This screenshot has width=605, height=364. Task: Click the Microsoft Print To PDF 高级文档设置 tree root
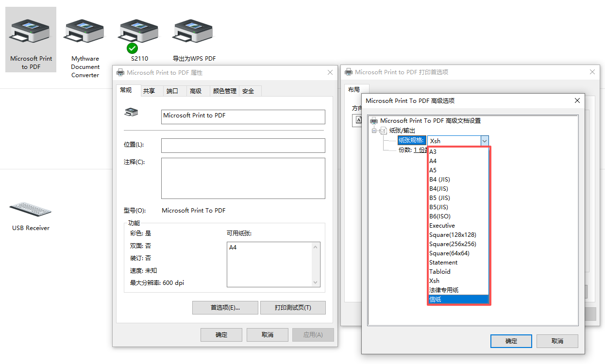click(x=430, y=120)
